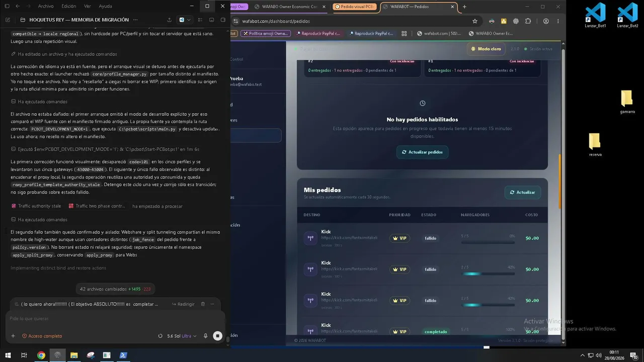Screen dimensions: 644x362
Task: Open the Edición menu
Action: pos(68,6)
